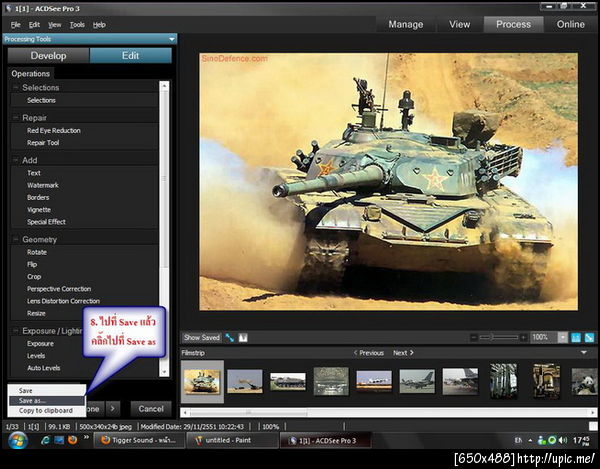Click the Show Desktop quick launch icon
The height and width of the screenshot is (469, 600).
coord(59,440)
